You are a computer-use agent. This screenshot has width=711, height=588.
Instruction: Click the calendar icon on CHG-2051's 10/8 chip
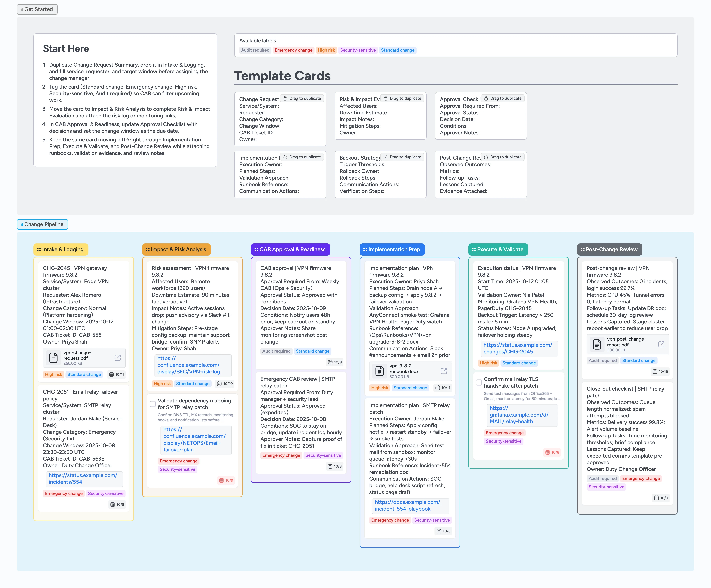(113, 504)
